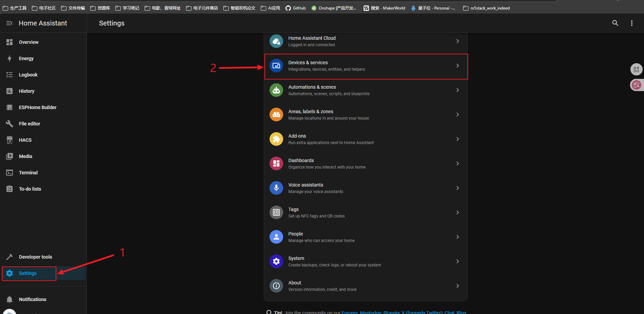Open ESPHome Builder in the sidebar

pyautogui.click(x=43, y=107)
